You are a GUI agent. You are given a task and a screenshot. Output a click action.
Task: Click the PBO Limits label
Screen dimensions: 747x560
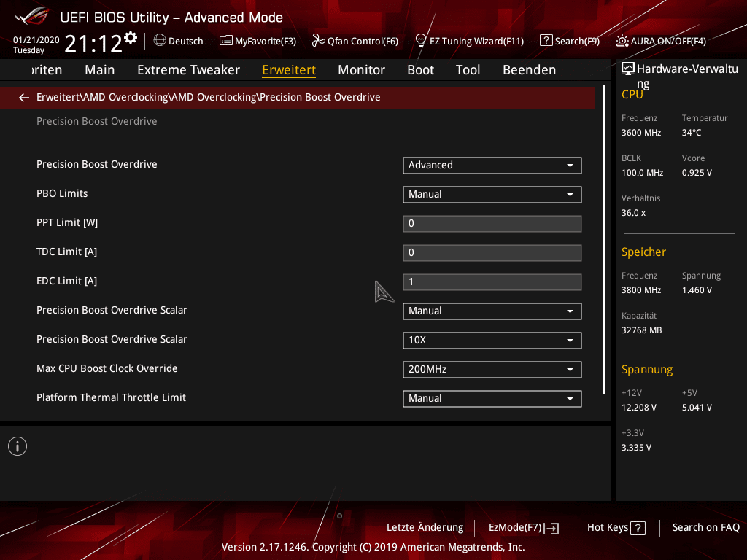click(62, 193)
